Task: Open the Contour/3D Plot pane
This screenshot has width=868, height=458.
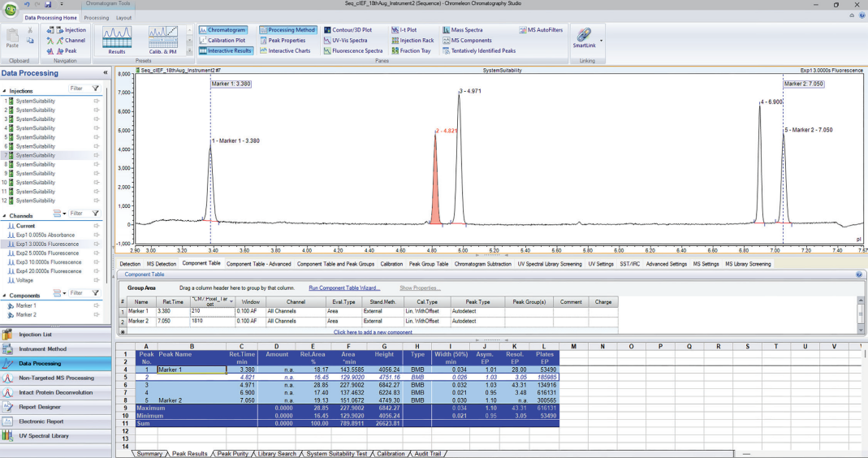Action: pos(352,30)
